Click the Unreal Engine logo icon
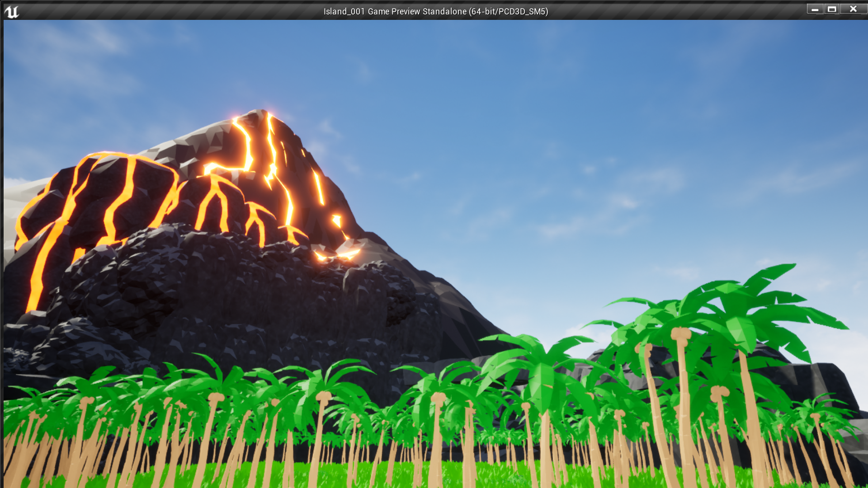868x488 pixels. 12,11
